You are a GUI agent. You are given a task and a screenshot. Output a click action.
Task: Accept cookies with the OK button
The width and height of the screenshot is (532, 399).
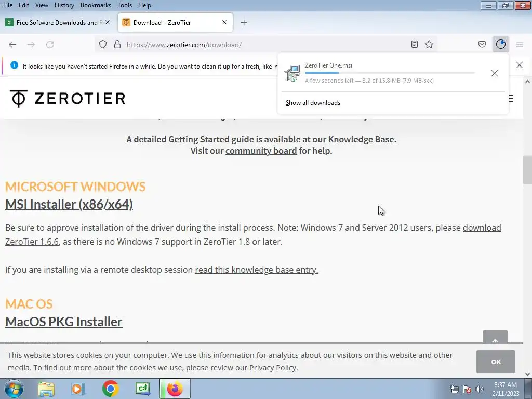496,362
